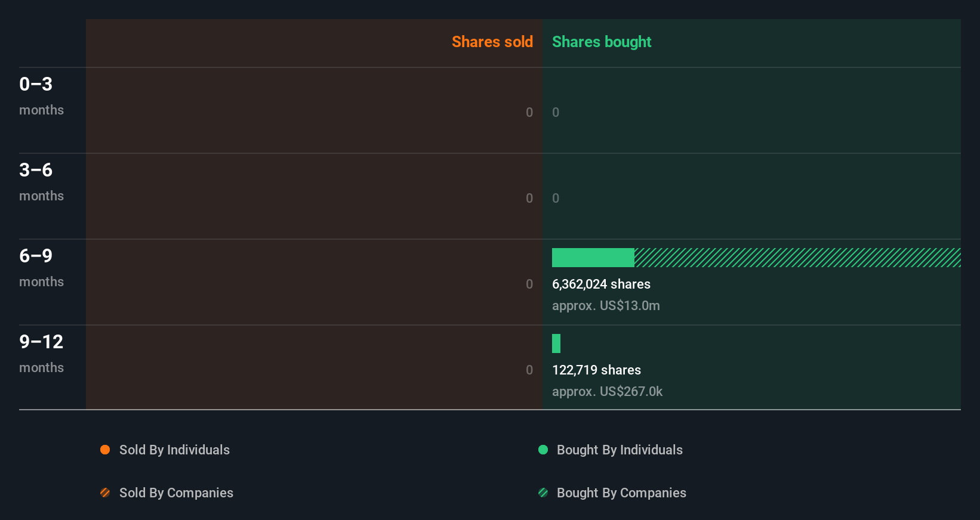This screenshot has width=980, height=520.
Task: Click the green Bought By Individuals legend dot
Action: [543, 450]
